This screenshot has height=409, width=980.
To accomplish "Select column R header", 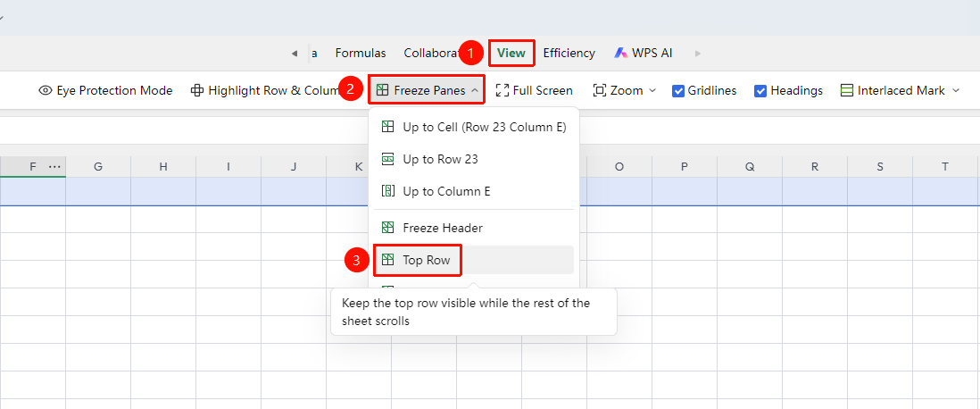I will pos(814,167).
